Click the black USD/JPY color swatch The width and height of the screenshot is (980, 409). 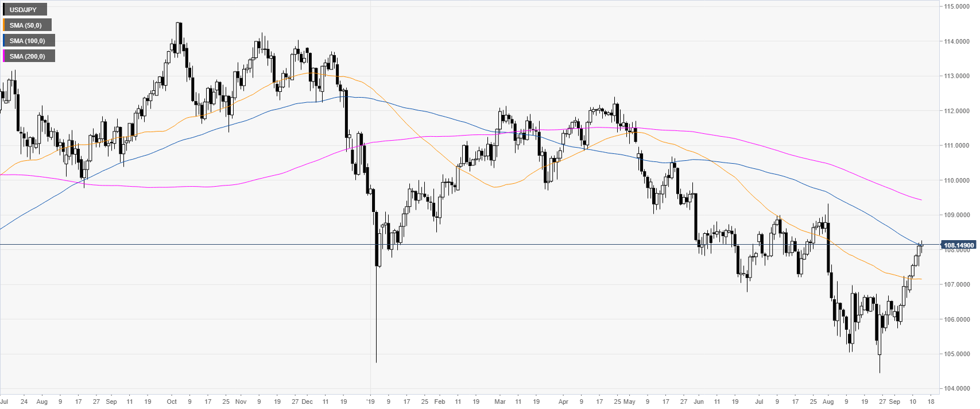pyautogui.click(x=4, y=10)
